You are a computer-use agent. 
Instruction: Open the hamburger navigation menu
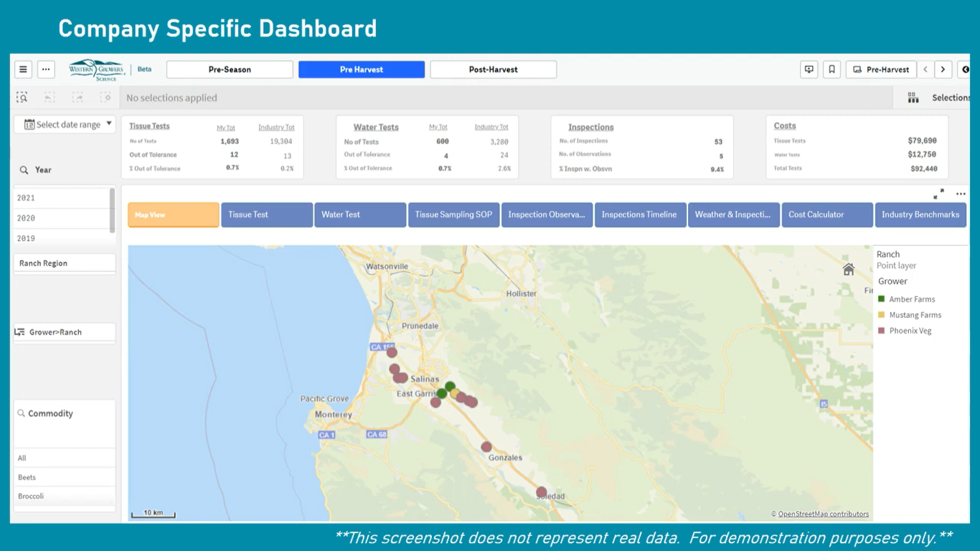coord(23,70)
